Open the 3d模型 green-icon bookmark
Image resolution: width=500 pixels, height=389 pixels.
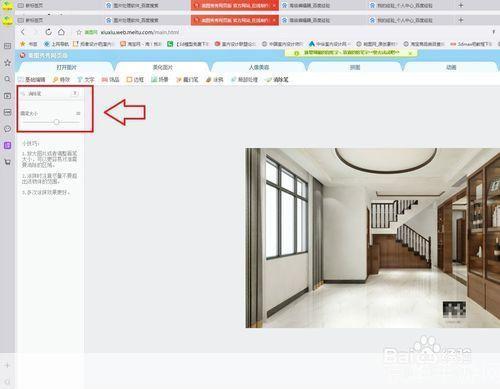(188, 44)
